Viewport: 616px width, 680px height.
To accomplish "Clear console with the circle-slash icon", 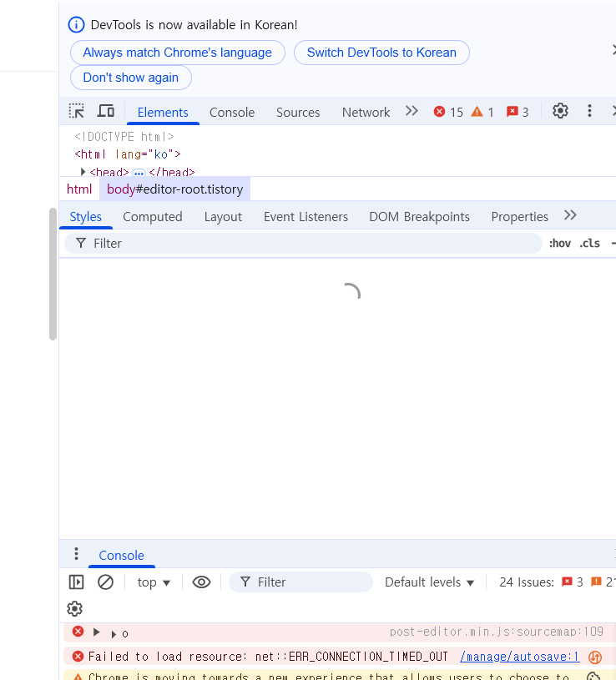I will click(x=105, y=582).
